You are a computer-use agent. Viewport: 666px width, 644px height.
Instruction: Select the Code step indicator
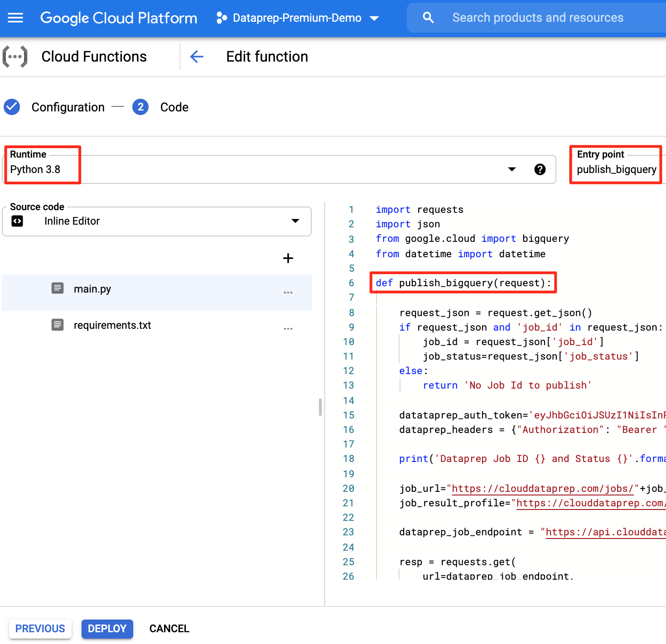click(140, 107)
